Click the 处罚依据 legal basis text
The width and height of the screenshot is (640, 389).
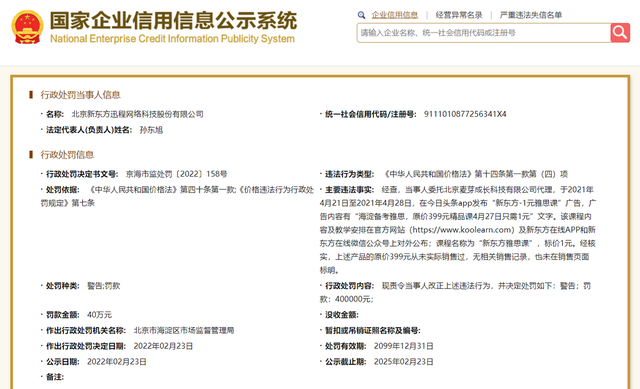(178, 196)
